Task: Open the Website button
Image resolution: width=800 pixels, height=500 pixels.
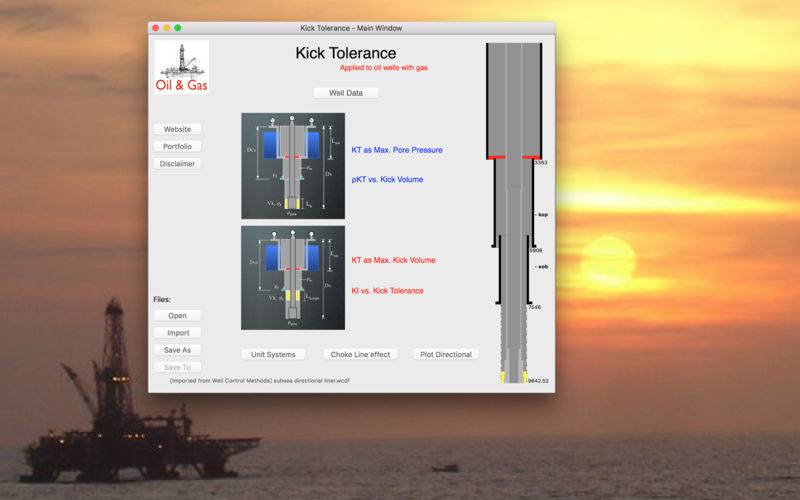Action: pyautogui.click(x=177, y=129)
